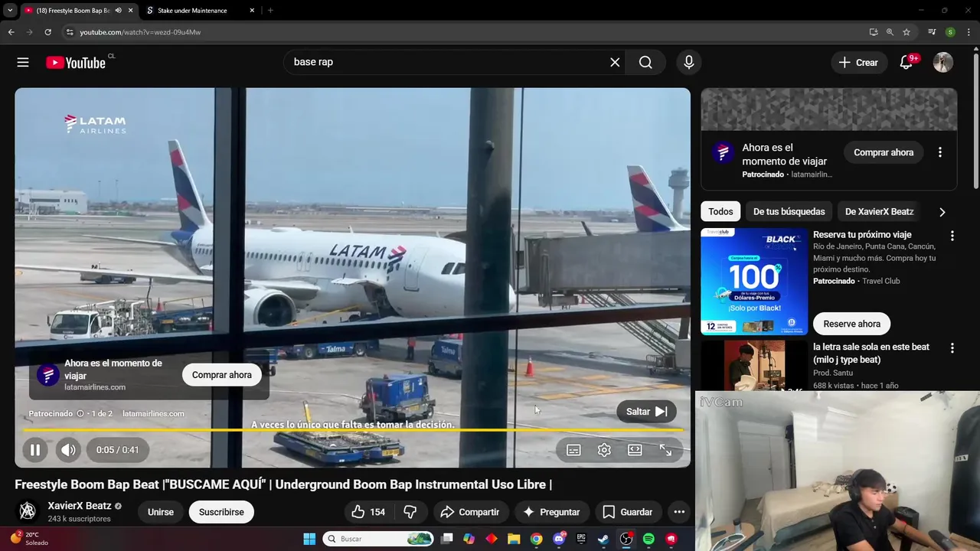Screen dimensions: 980x551
Task: Dislike the video with thumbs down
Action: [410, 512]
